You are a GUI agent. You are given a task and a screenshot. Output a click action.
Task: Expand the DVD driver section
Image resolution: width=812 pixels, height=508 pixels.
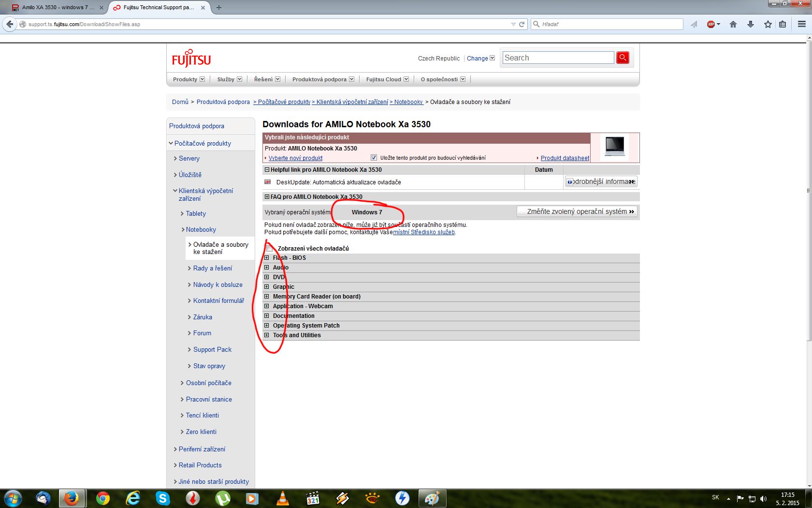[266, 277]
